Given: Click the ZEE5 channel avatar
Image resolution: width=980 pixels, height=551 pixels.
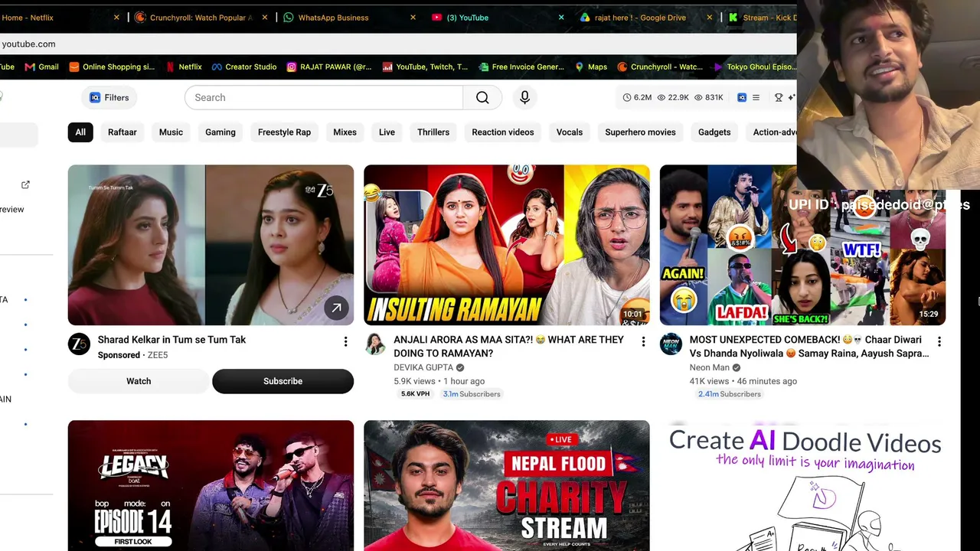Looking at the screenshot, I should pos(79,344).
